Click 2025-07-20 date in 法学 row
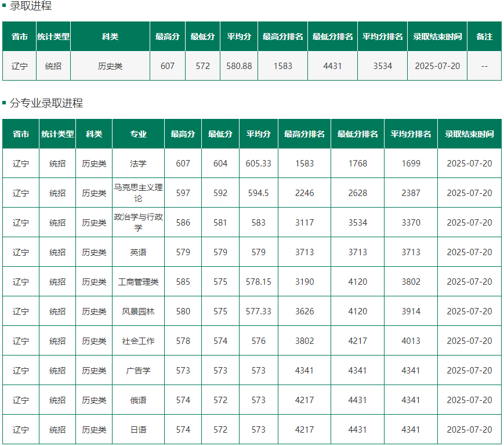The height and width of the screenshot is (446, 504). 469,164
